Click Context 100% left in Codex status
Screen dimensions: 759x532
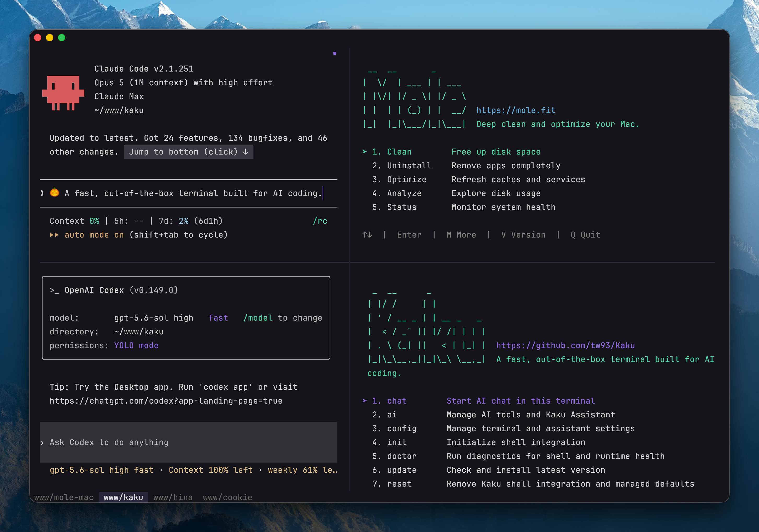coord(211,470)
